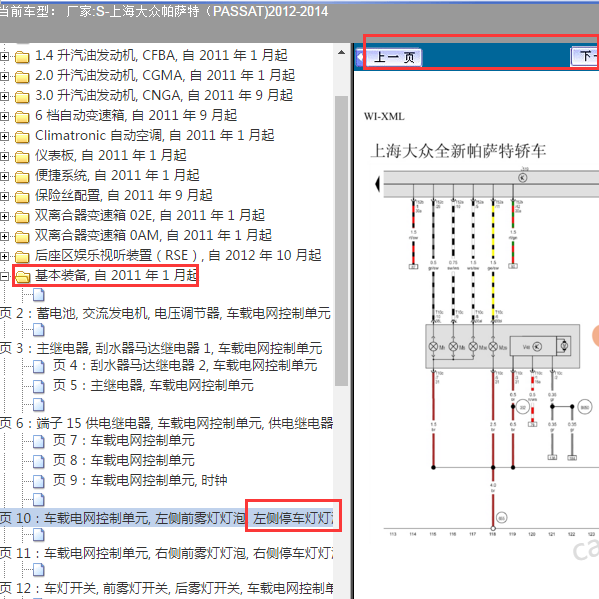Select 双离合器变速箱 0AM tree item
Image resolution: width=599 pixels, height=599 pixels.
coord(153,235)
